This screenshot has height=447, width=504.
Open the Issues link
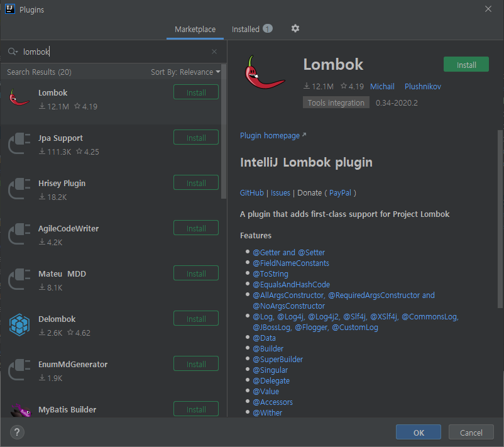click(x=280, y=192)
